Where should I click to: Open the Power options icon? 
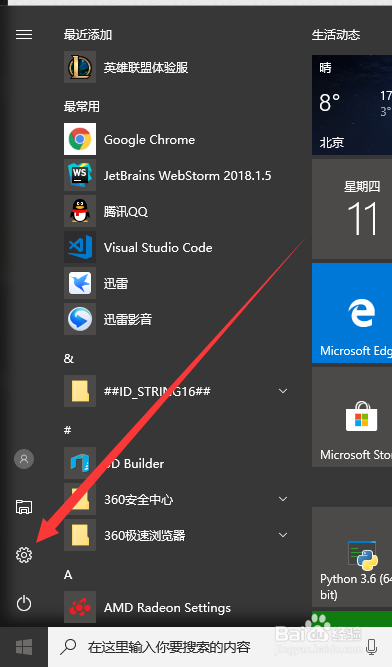tap(24, 603)
